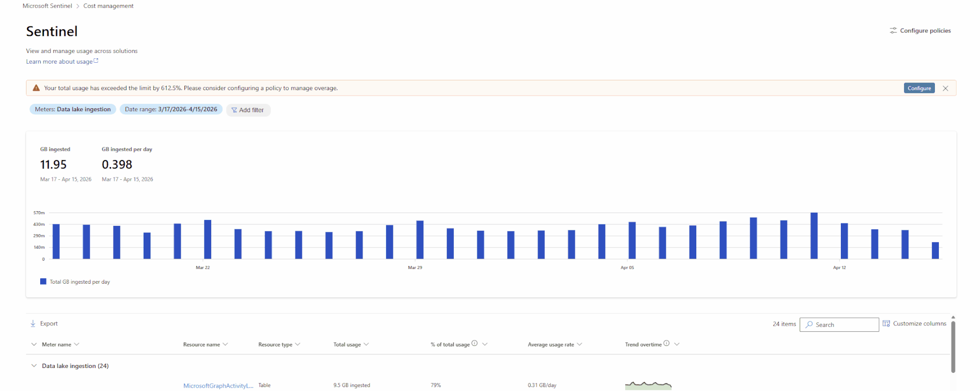Click the 'View and manage usage across solutions' text
The width and height of the screenshot is (980, 391).
click(82, 51)
